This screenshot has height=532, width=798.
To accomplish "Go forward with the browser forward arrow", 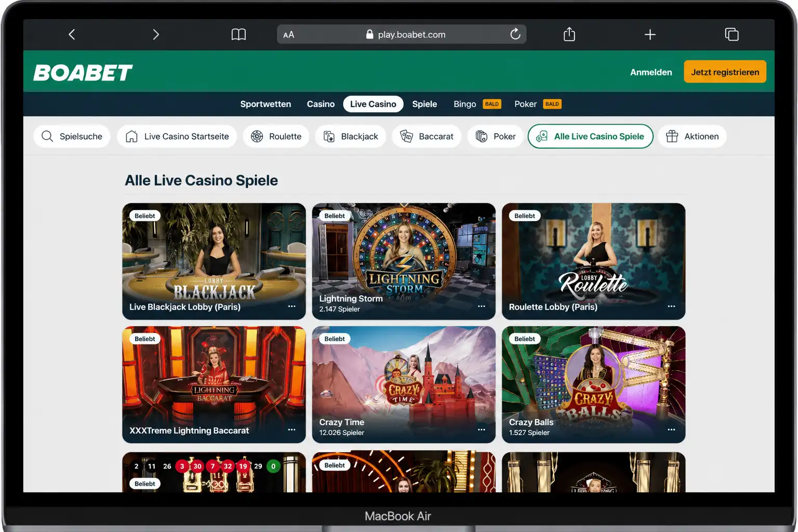I will [155, 34].
